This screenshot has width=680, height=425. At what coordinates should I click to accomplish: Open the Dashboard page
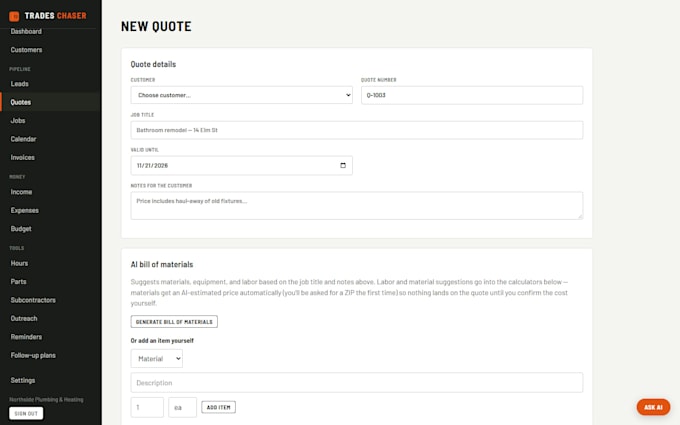[26, 31]
